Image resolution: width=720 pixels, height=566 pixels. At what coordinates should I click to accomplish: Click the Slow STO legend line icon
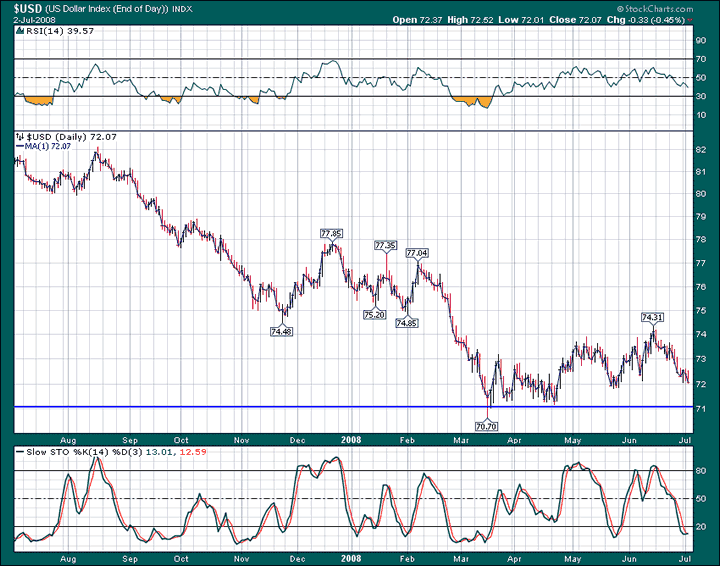coord(19,452)
